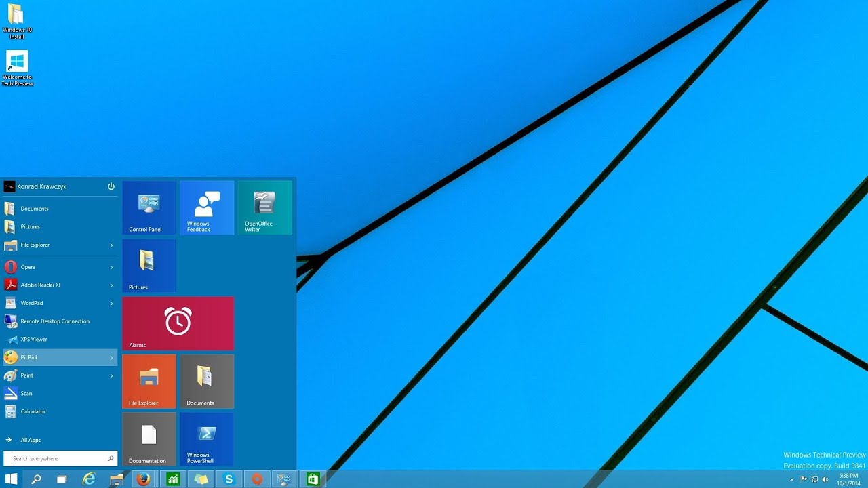Open the Windows 10 Install desktop folder

[x=16, y=22]
